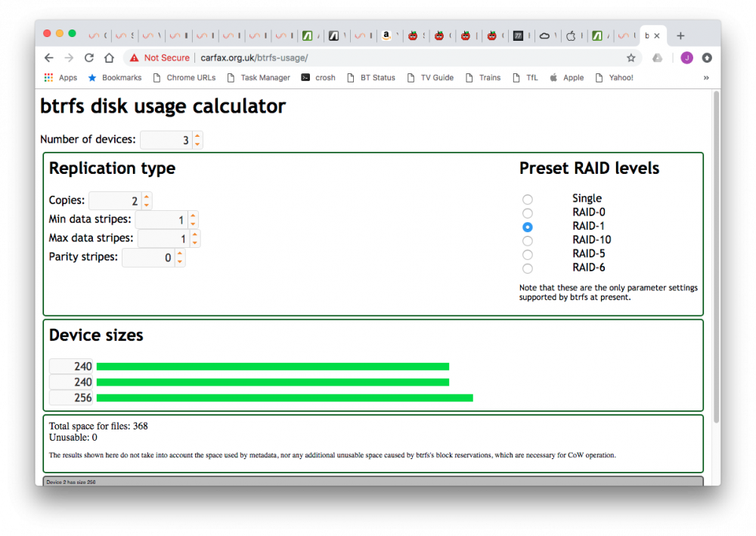The image size is (756, 536).
Task: Click the Chrome update arrow icon
Action: click(x=707, y=58)
